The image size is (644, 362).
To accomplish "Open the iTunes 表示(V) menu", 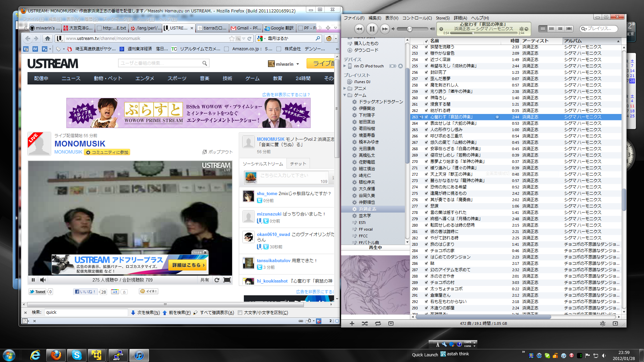I will coord(391,18).
